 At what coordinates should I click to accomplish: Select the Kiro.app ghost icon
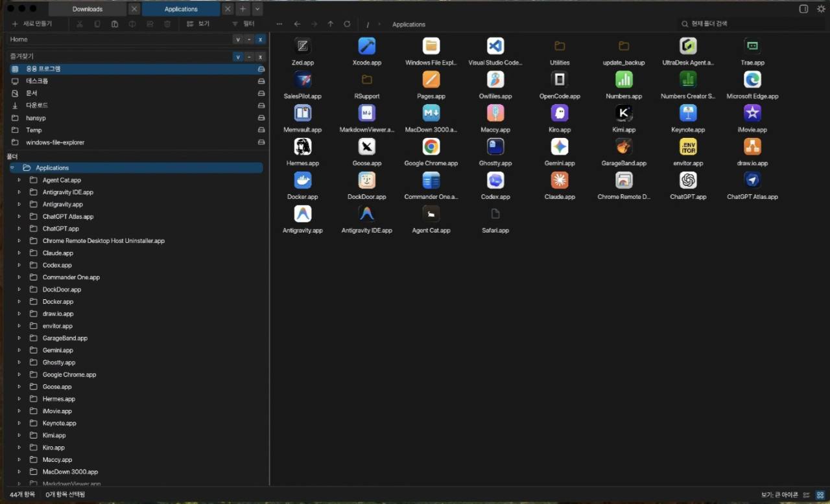click(560, 113)
